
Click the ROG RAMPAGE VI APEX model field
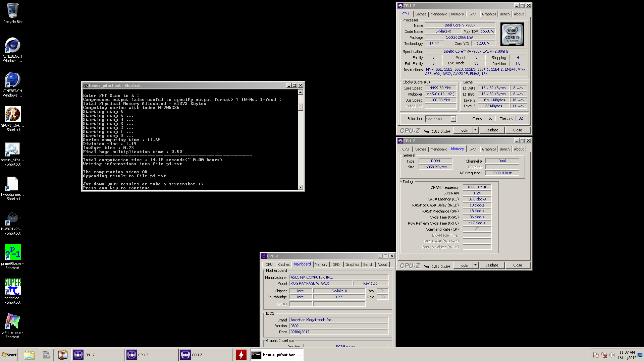tap(321, 283)
